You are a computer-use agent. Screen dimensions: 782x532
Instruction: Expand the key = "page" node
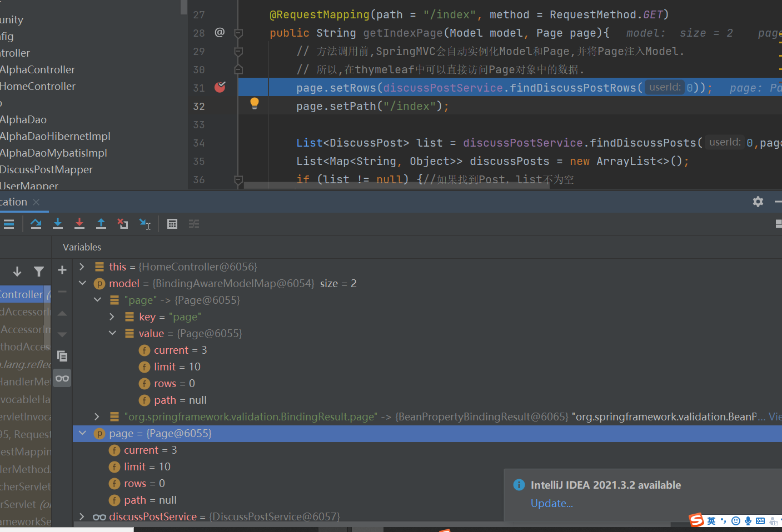click(112, 317)
